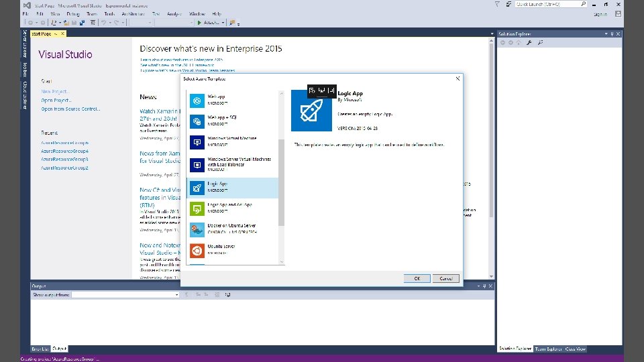Click the Visual Studio logo in title bar
The image size is (644, 362).
click(x=27, y=5)
